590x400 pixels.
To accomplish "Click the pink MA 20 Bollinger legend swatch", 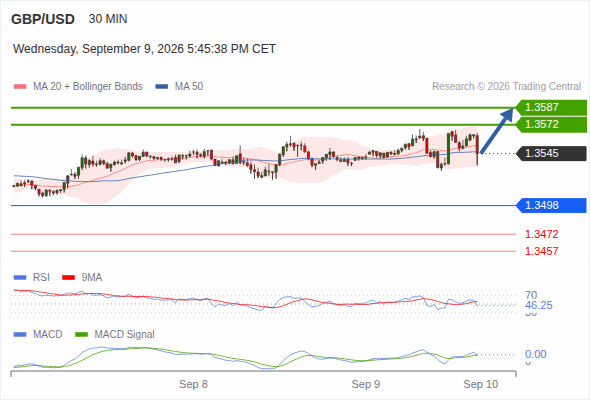I will coord(20,87).
